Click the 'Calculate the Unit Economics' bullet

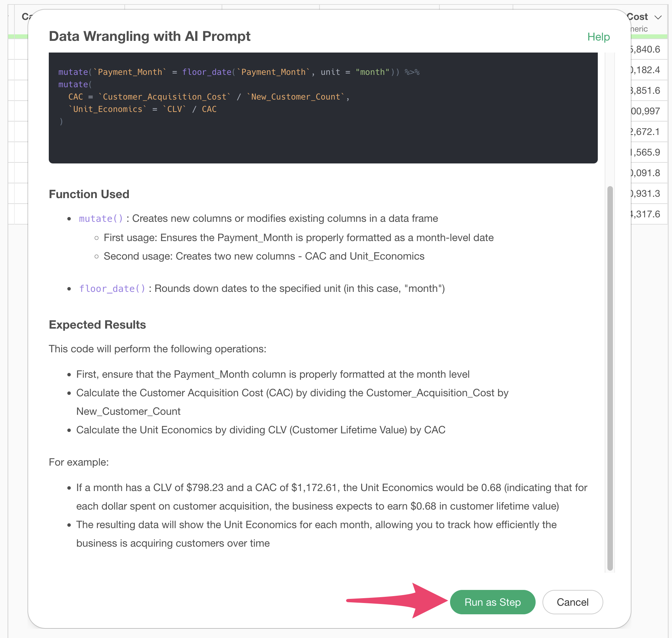(261, 430)
